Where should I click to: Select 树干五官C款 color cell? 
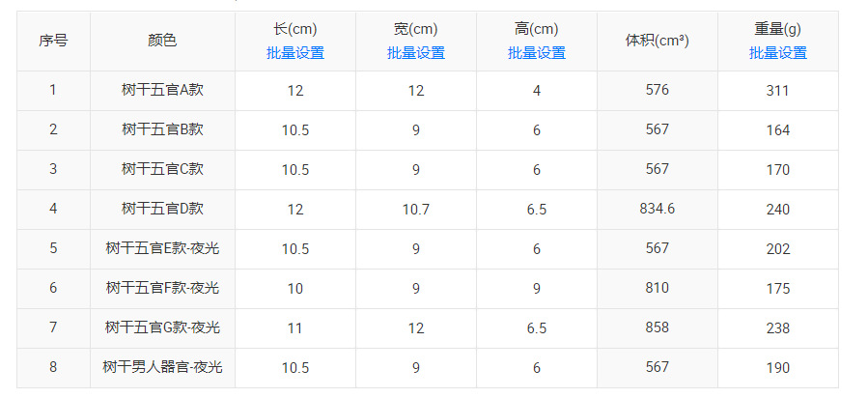click(162, 169)
